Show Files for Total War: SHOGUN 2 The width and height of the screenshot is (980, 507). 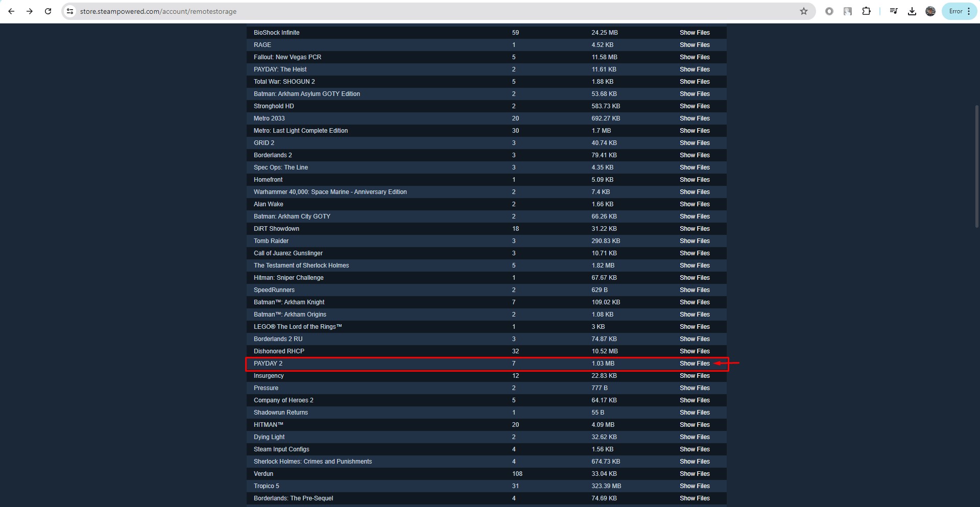(695, 82)
